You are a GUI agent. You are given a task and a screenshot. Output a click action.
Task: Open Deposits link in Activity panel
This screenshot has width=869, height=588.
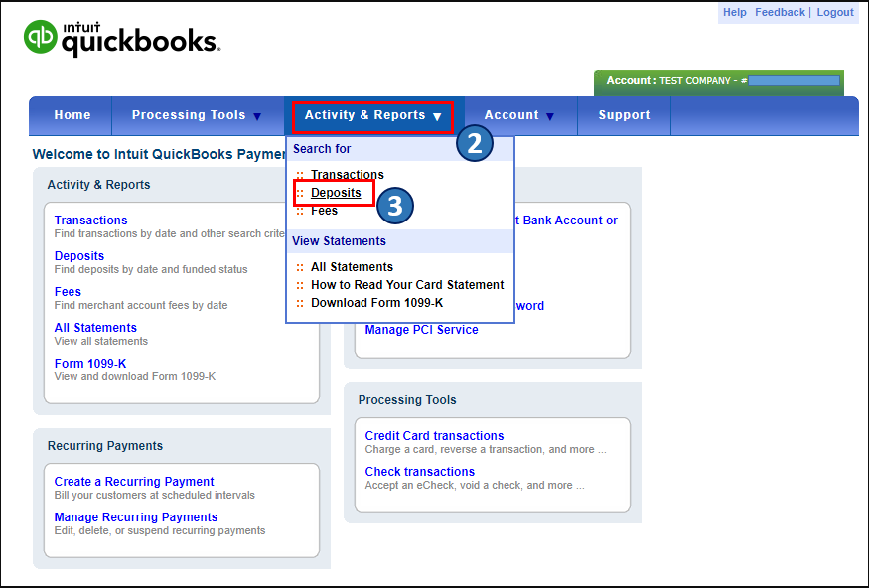(x=79, y=256)
